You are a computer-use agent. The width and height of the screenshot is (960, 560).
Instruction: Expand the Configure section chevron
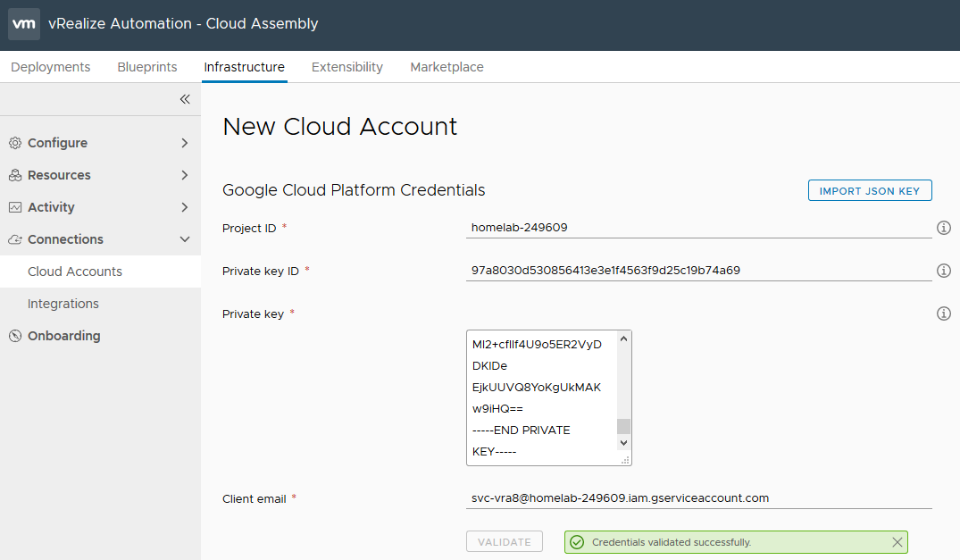coord(185,143)
